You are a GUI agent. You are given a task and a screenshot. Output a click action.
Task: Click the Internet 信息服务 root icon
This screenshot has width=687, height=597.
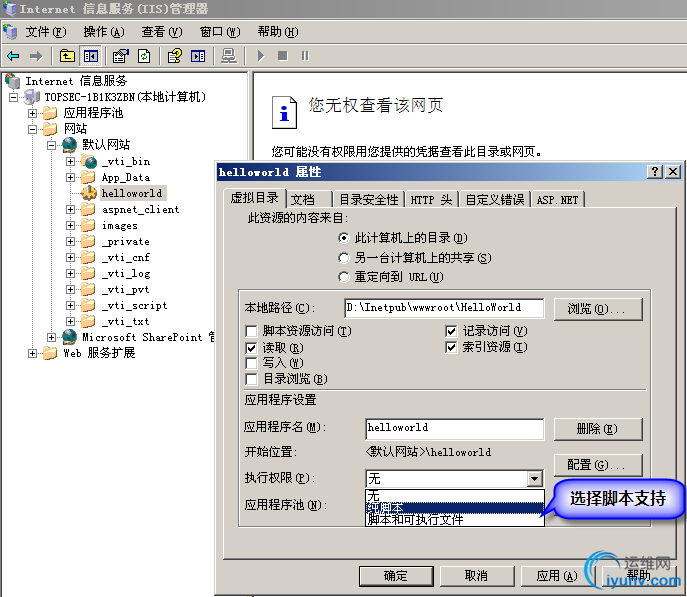12,81
